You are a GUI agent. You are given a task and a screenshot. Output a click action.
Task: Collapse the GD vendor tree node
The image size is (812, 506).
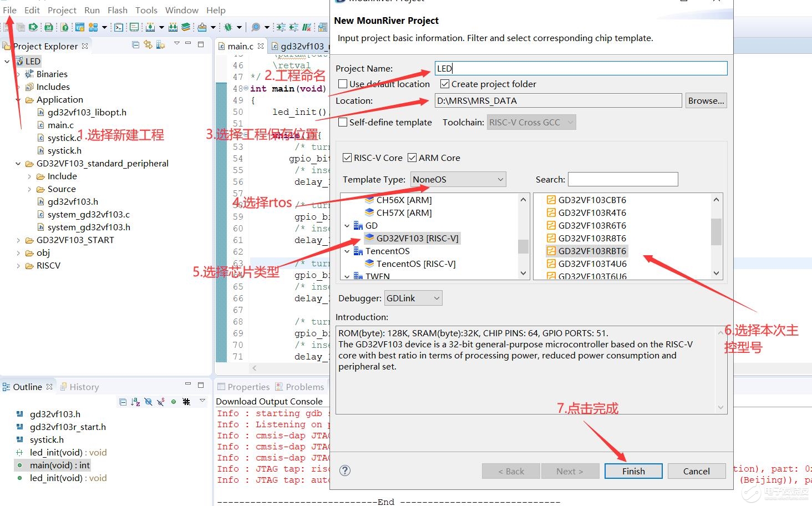pyautogui.click(x=347, y=226)
